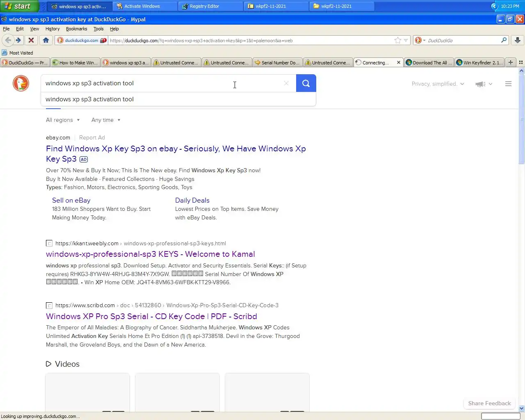This screenshot has height=420, width=525.
Task: Switch to DuckDuckGo — Pr... tab
Action: (25, 63)
